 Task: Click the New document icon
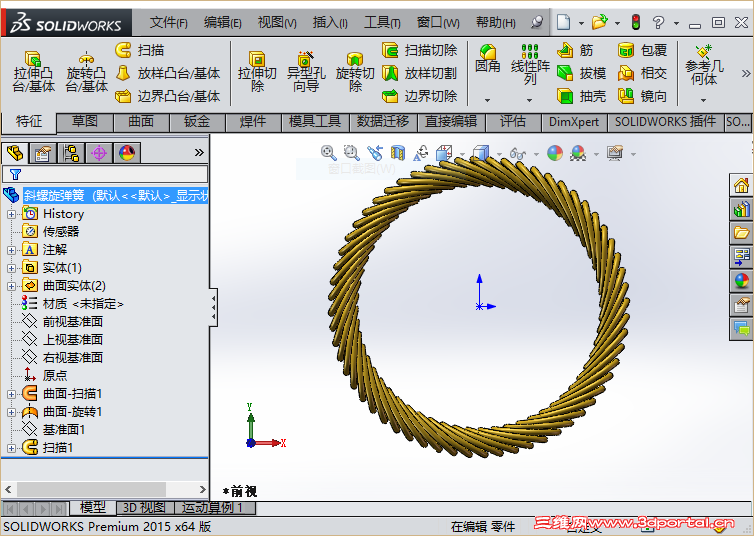(564, 22)
